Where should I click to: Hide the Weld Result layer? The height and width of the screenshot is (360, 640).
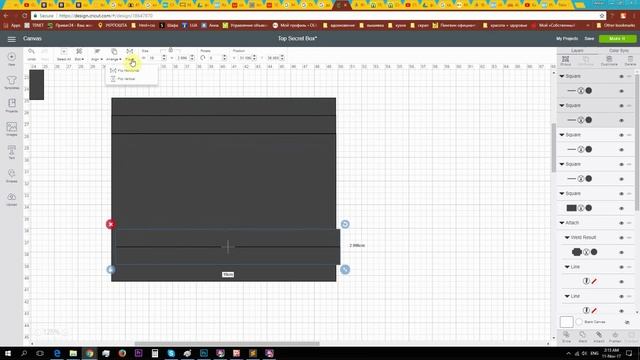click(622, 238)
